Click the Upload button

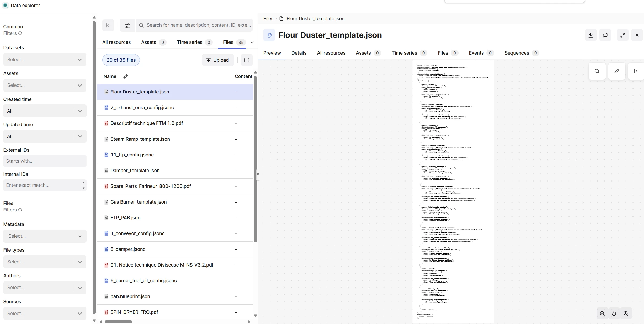pyautogui.click(x=217, y=60)
